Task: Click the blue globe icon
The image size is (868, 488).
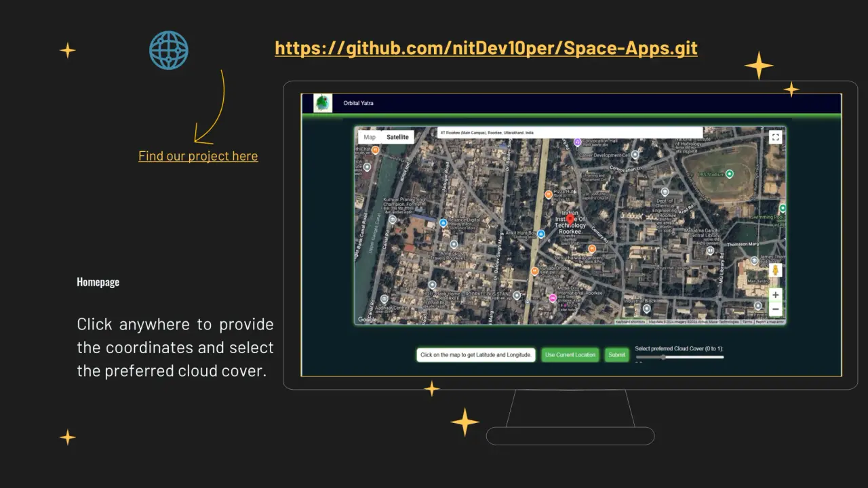Action: click(168, 50)
